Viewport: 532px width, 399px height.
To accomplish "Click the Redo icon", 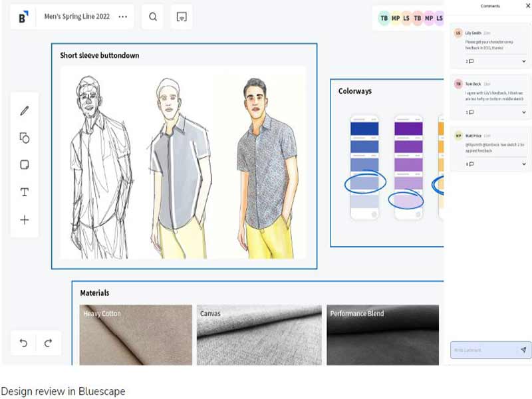I will (x=48, y=343).
